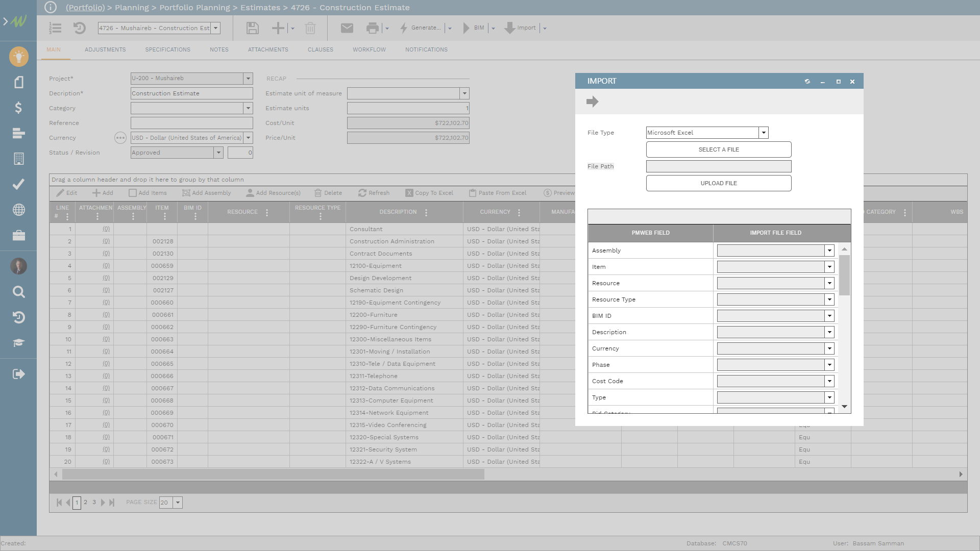Click the Portfolio navigation home icon

85,7
